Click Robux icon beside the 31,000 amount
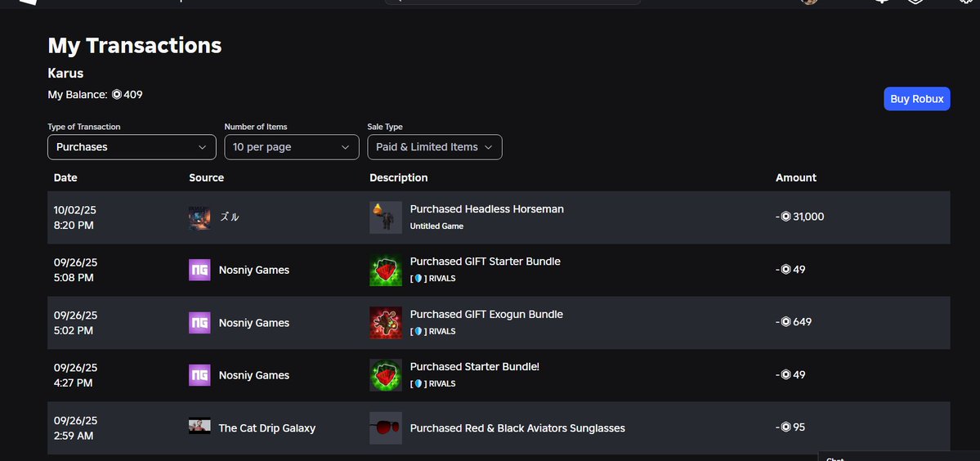Image resolution: width=980 pixels, height=461 pixels. click(x=786, y=217)
